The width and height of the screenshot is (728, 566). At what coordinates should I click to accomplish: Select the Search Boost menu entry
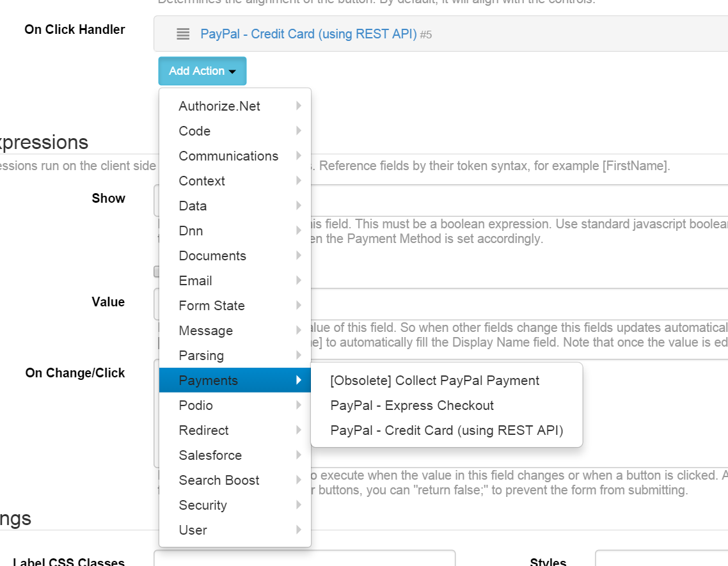coord(219,480)
